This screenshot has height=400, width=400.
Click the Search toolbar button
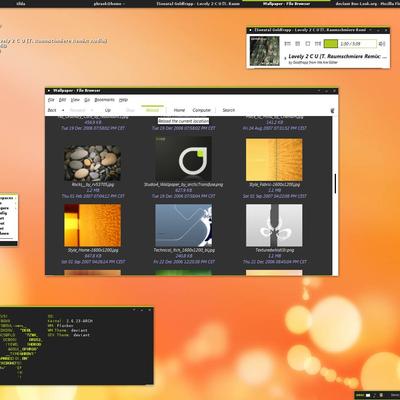(x=229, y=110)
